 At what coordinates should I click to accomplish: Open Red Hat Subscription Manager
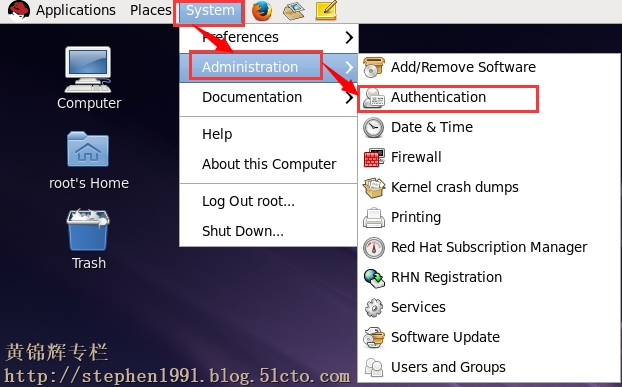pyautogui.click(x=490, y=248)
